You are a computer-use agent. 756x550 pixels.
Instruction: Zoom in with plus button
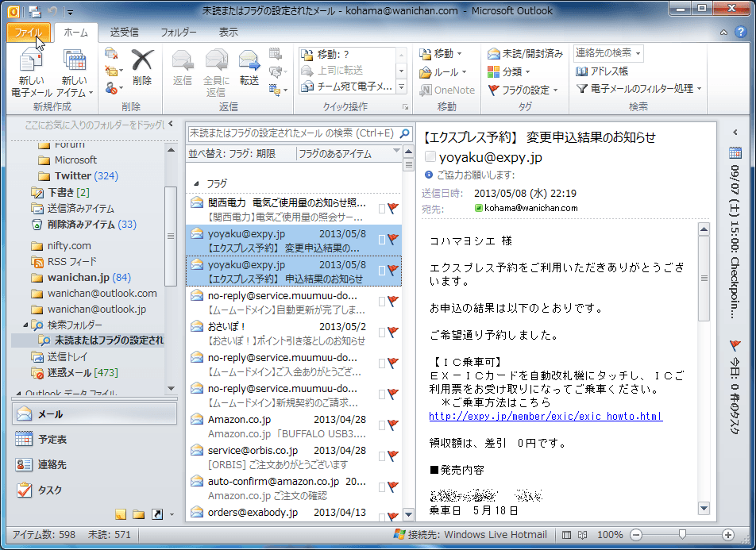tap(728, 535)
